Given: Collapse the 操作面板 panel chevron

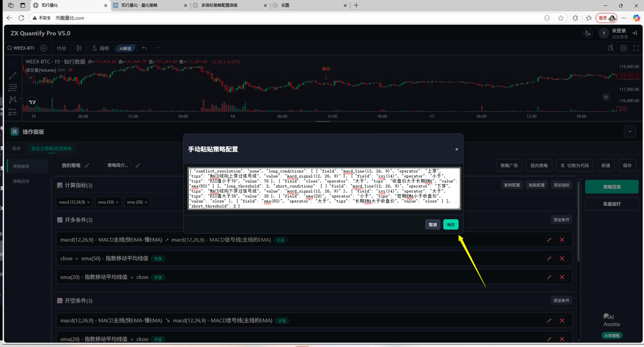Looking at the screenshot, I should click(629, 131).
